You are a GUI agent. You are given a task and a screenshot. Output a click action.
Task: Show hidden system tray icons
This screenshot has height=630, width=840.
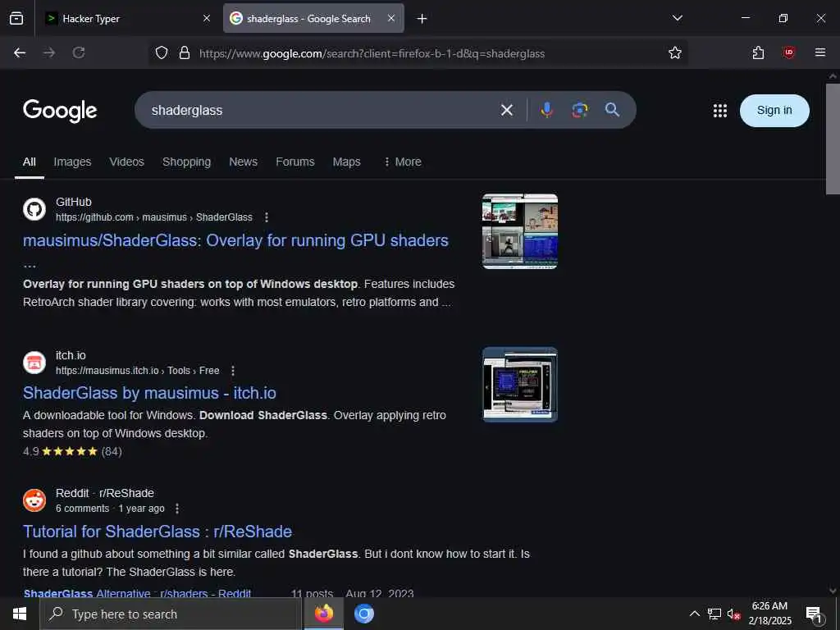pos(694,614)
